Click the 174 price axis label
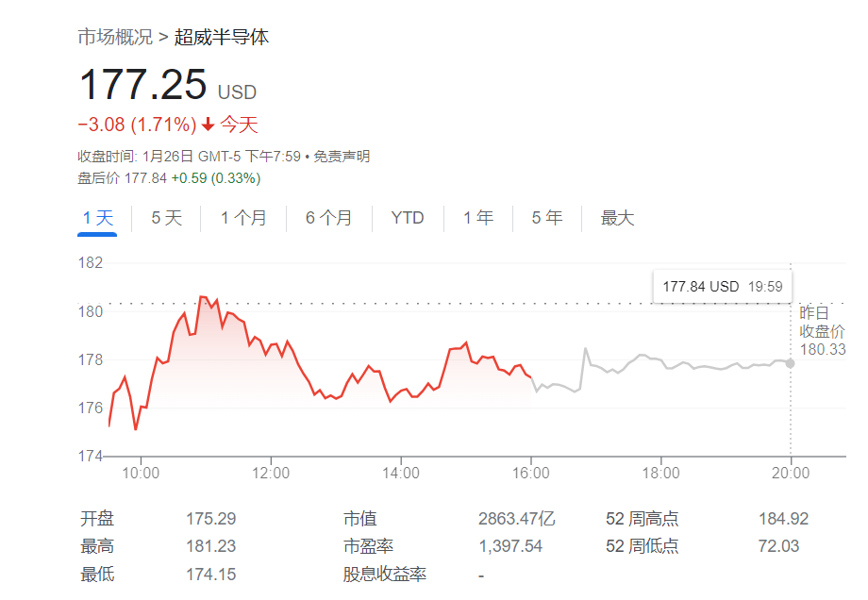Viewport: 868px width, 600px height. (91, 456)
